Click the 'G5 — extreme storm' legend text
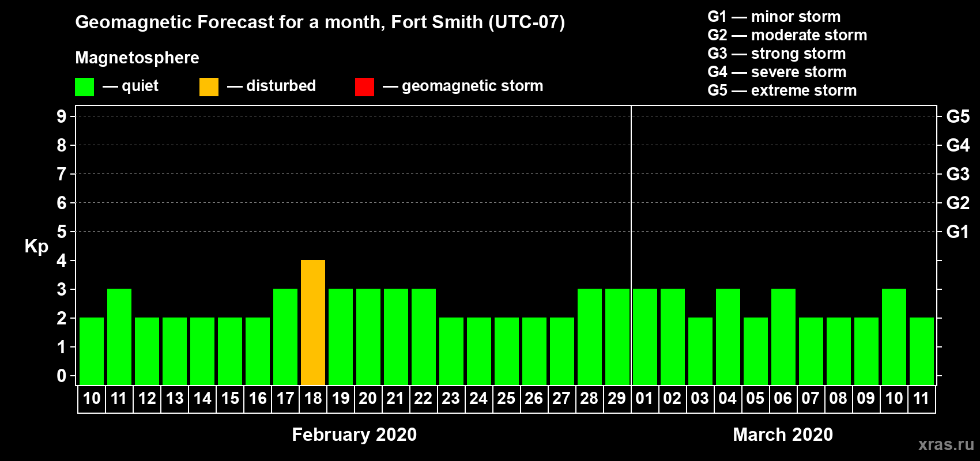Screen dimensions: 980x461 [782, 90]
